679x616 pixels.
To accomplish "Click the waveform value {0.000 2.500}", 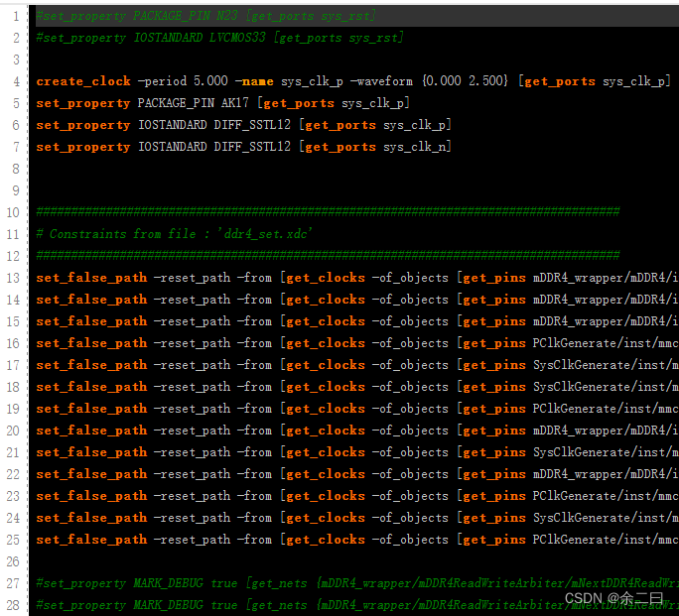I will pyautogui.click(x=465, y=81).
